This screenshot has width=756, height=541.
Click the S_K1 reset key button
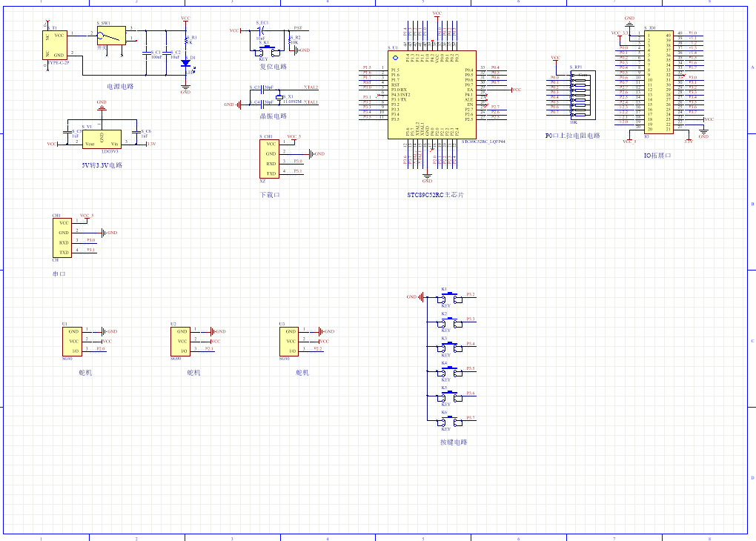265,50
